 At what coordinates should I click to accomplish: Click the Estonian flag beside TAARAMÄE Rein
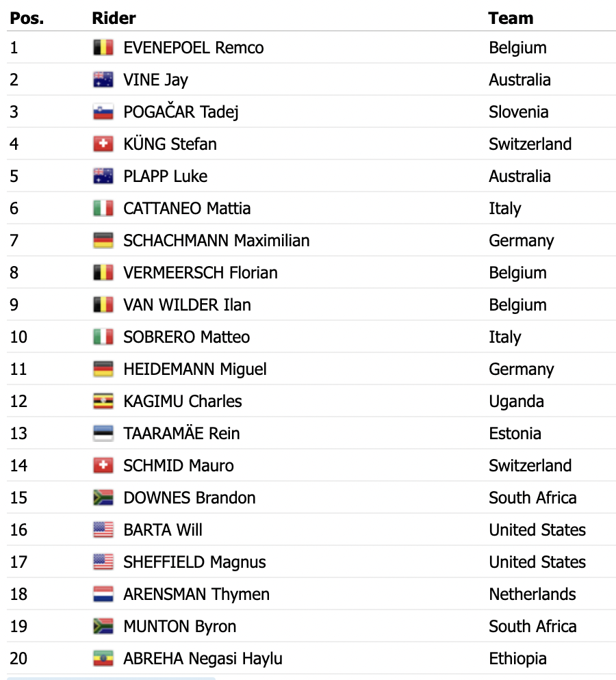(103, 433)
